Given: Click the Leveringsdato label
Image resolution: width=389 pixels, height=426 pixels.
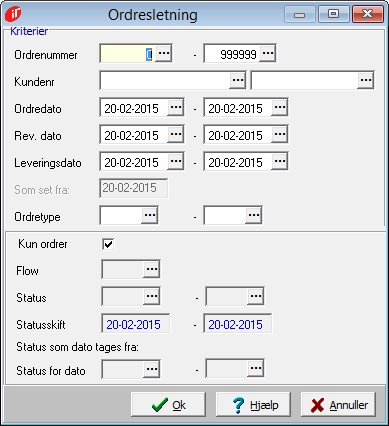Looking at the screenshot, I should [48, 163].
